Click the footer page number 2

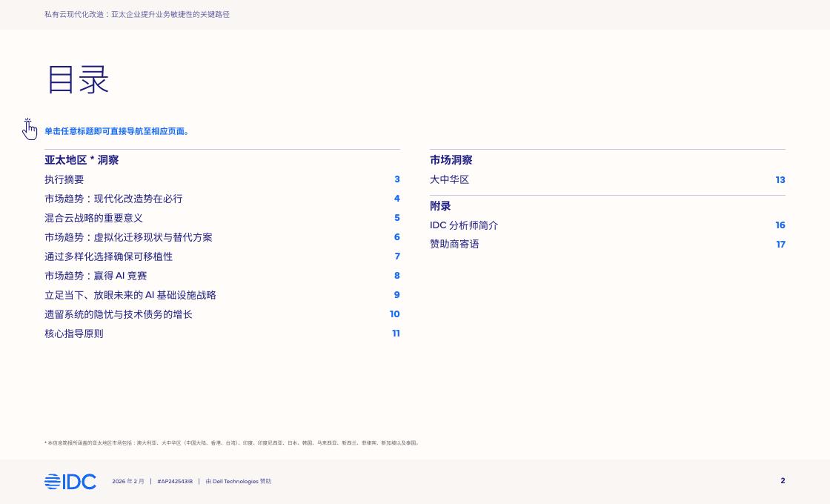[783, 481]
